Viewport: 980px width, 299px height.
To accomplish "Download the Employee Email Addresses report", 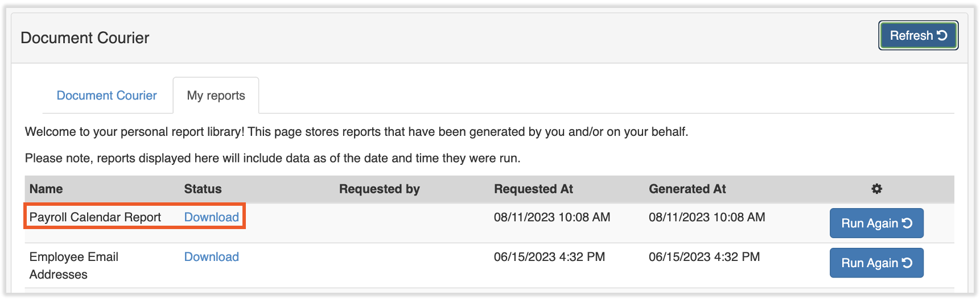I will click(211, 257).
